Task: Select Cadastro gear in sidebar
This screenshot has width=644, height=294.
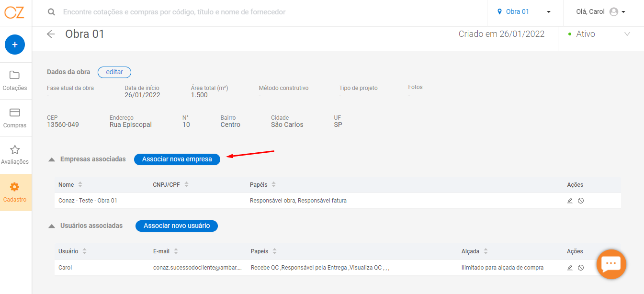Action: [15, 192]
